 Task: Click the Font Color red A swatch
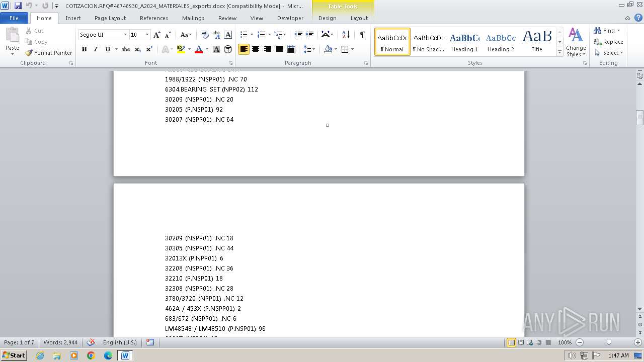coord(199,49)
